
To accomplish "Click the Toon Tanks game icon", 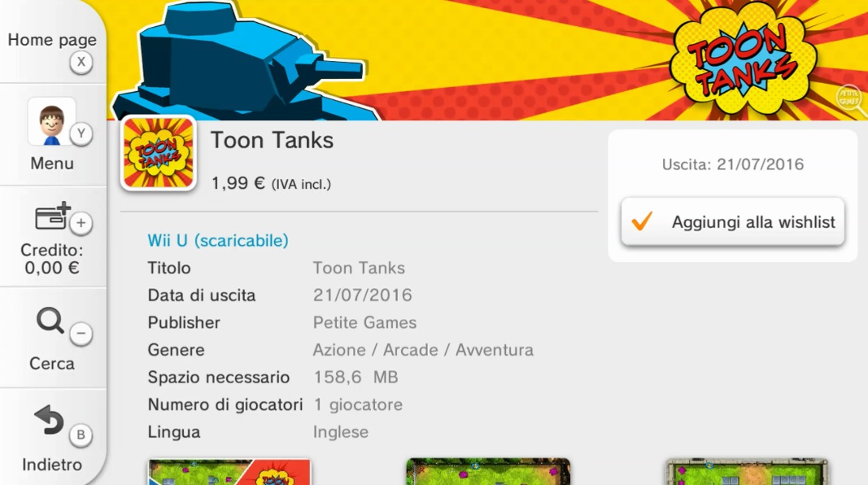I will (x=159, y=153).
